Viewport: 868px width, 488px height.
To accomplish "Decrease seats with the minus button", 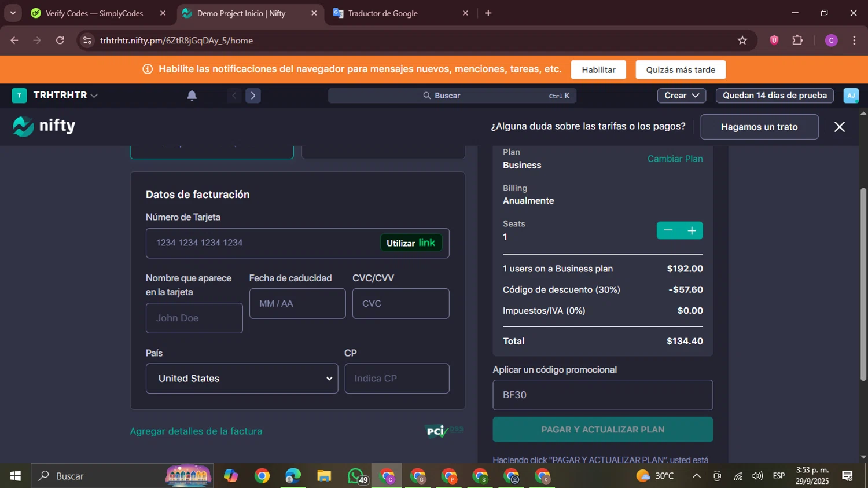I will 668,230.
